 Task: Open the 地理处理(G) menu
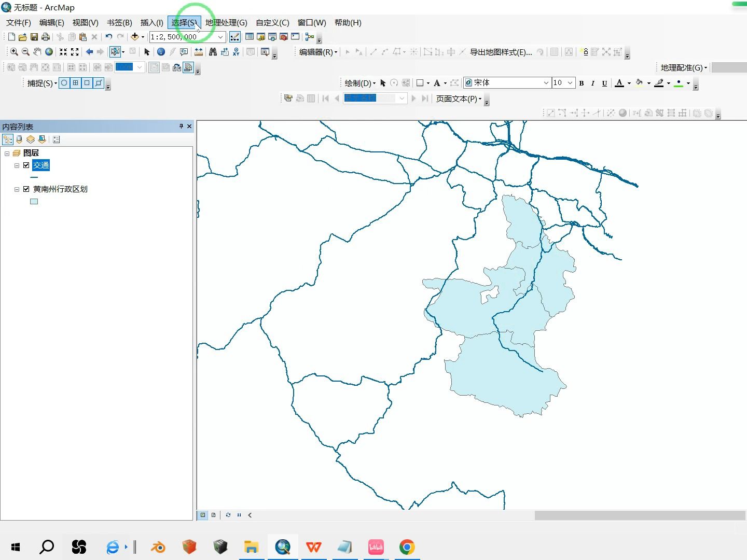[x=225, y=22]
